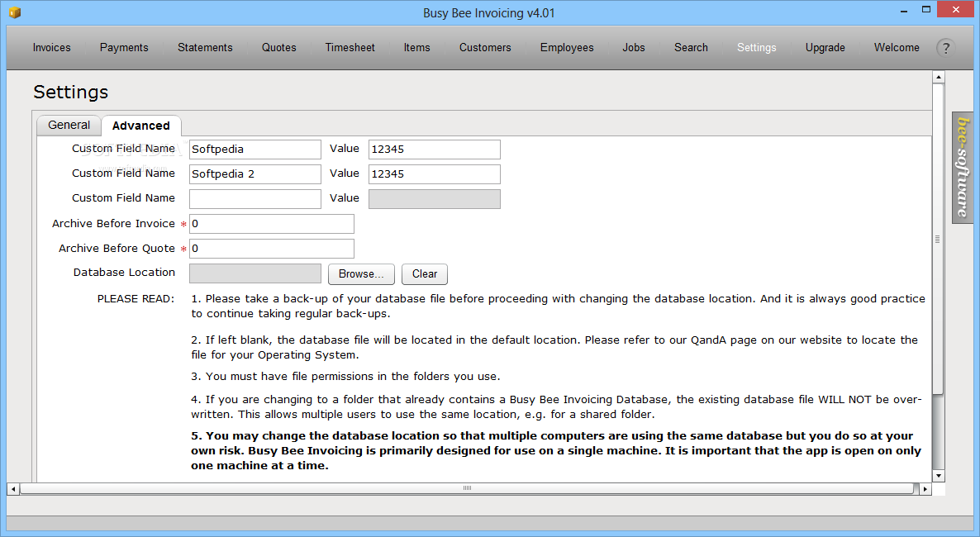980x537 pixels.
Task: Open the Search section
Action: pyautogui.click(x=692, y=48)
